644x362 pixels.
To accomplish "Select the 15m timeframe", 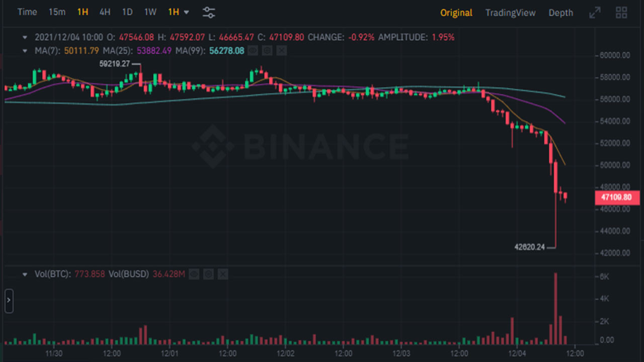I will pos(57,12).
